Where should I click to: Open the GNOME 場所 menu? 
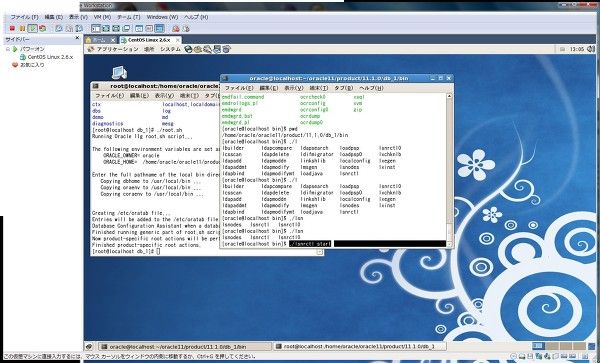(149, 49)
